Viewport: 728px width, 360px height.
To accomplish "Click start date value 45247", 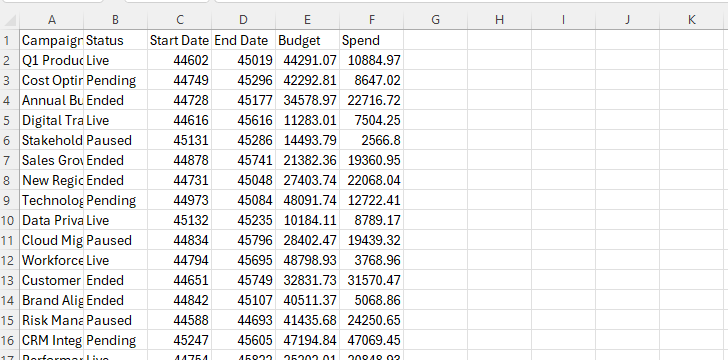I will click(x=179, y=340).
